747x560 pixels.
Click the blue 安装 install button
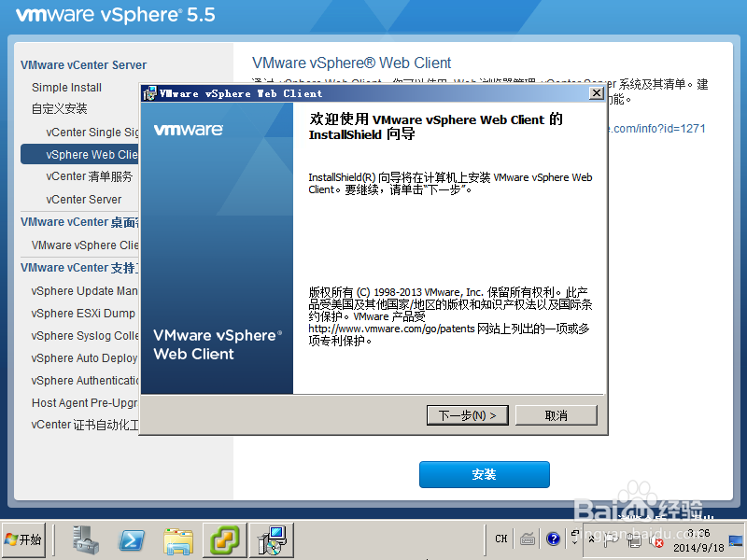(x=485, y=474)
